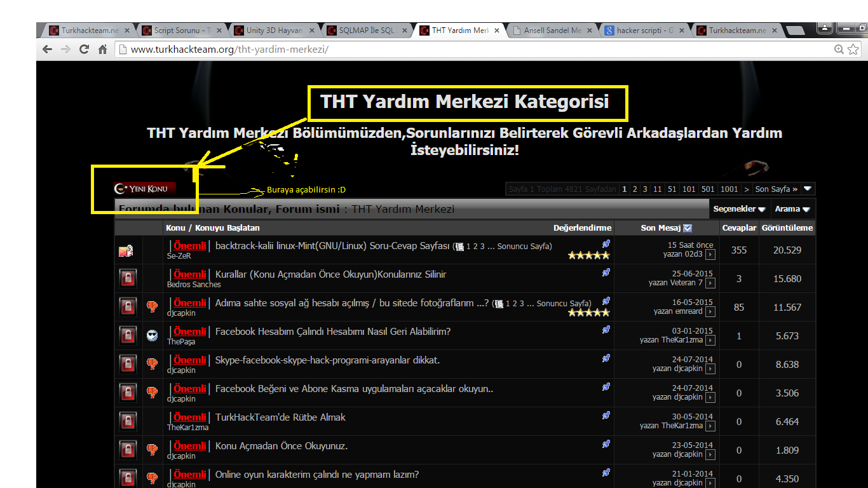
Task: Open last post by Veteran 7 via arrow icon
Action: [710, 283]
